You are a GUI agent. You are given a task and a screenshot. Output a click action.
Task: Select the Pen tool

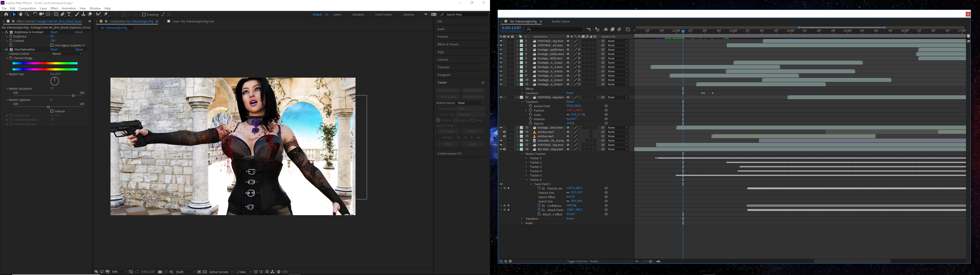point(62,15)
